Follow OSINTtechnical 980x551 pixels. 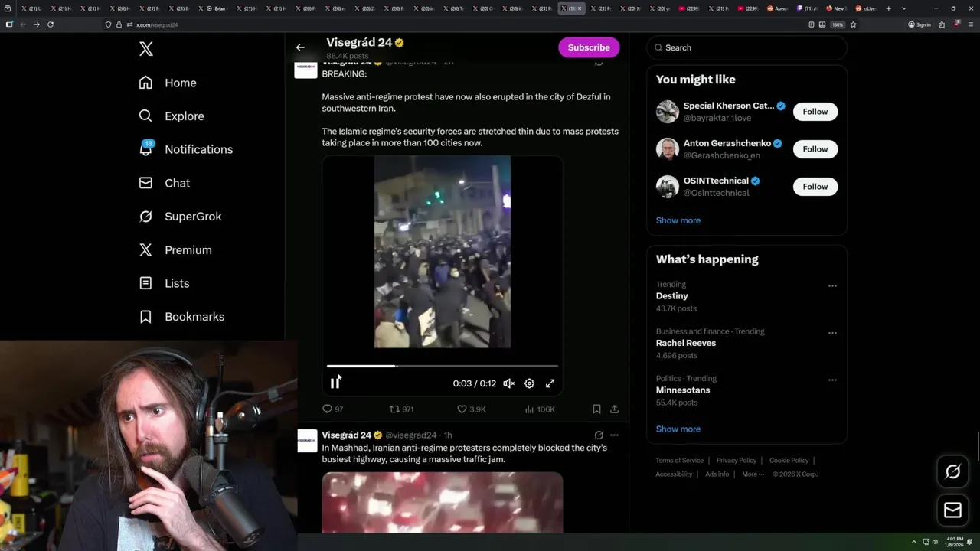[815, 187]
